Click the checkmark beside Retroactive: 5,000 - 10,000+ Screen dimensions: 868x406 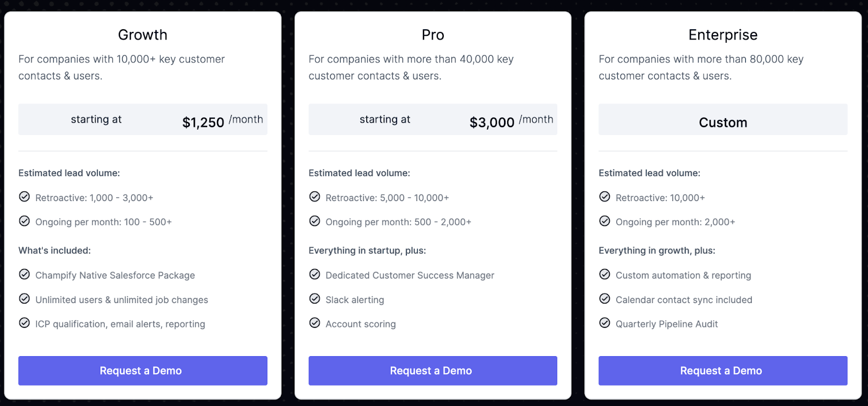(315, 197)
